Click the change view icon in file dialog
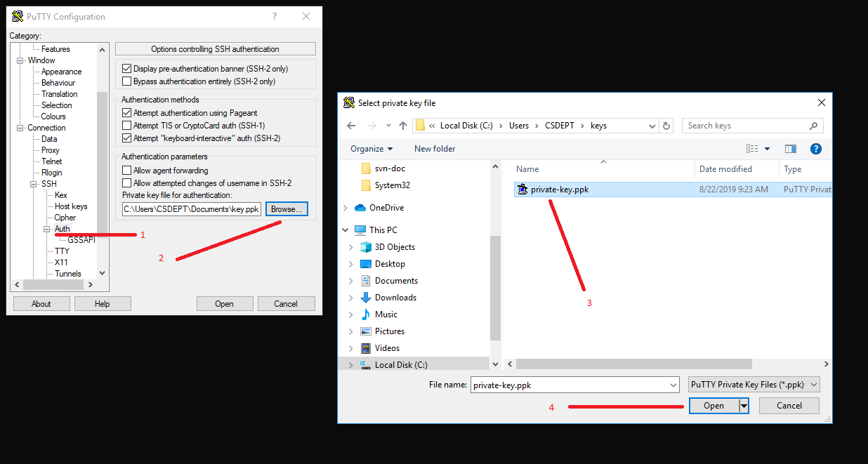The width and height of the screenshot is (868, 464). tap(753, 149)
